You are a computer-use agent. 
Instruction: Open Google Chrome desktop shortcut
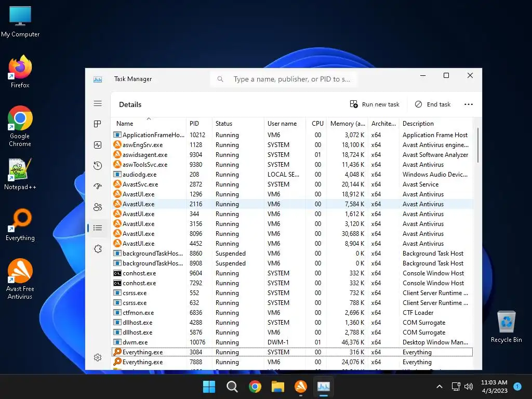click(20, 126)
